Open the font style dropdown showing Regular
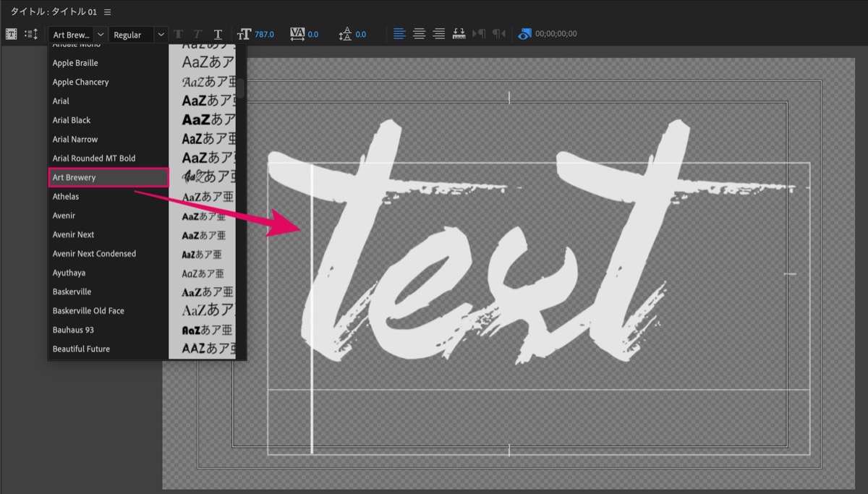868x494 pixels. click(x=139, y=35)
